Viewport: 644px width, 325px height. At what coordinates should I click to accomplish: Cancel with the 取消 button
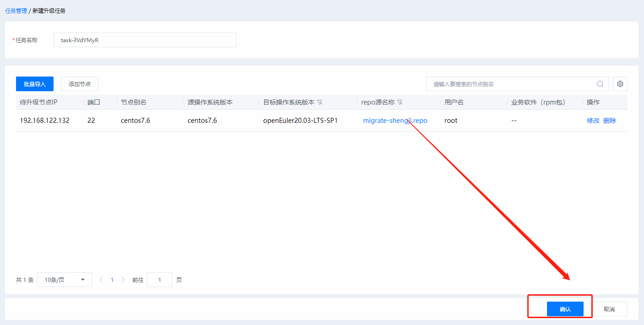(x=609, y=309)
